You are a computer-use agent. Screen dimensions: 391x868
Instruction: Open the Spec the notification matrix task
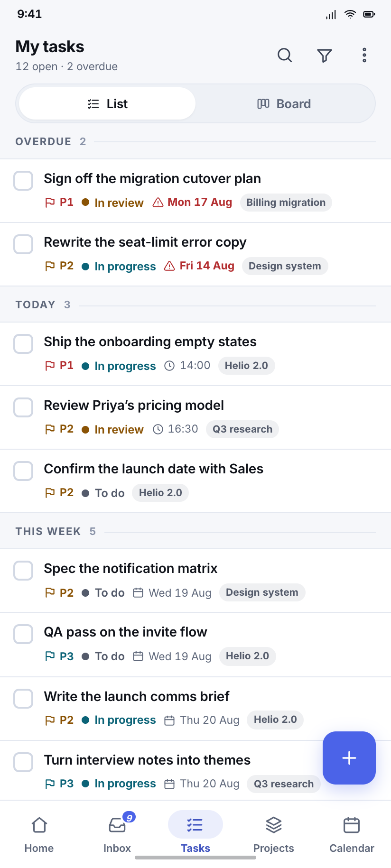[195, 581]
